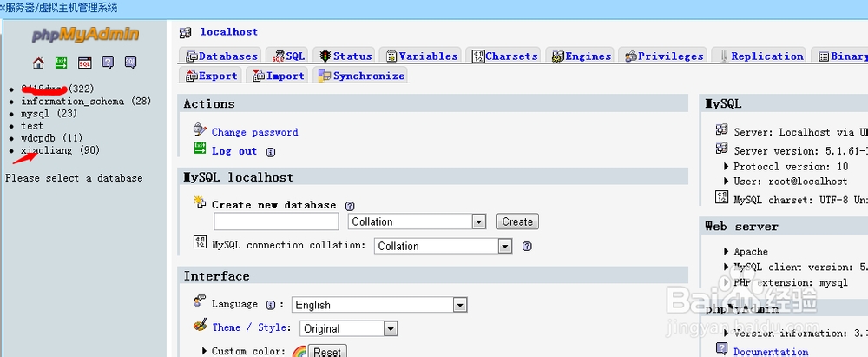
Task: Click the Change password link
Action: point(254,133)
